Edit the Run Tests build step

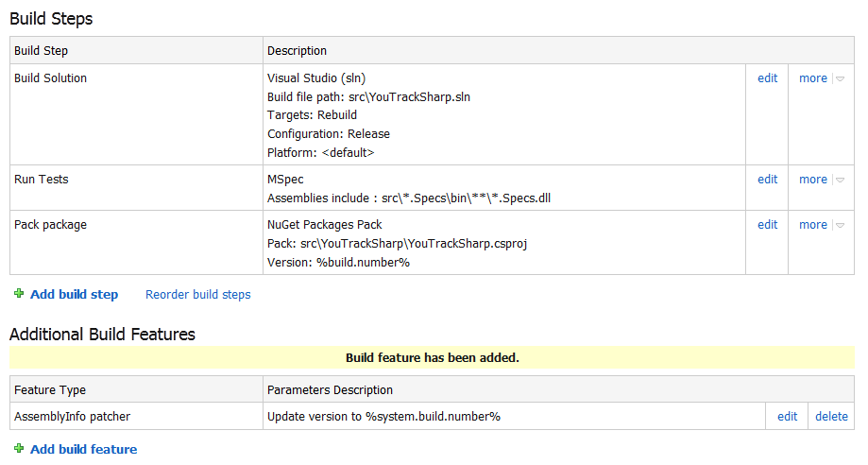tap(767, 180)
